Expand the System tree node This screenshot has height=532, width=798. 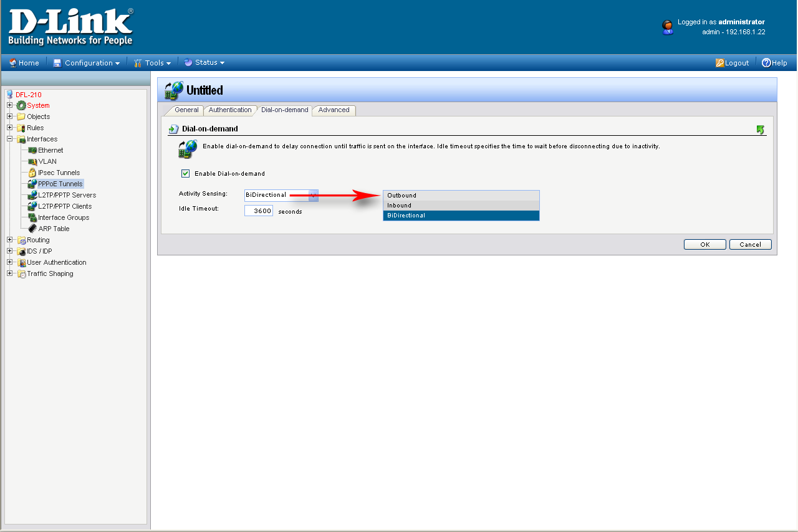(x=10, y=105)
